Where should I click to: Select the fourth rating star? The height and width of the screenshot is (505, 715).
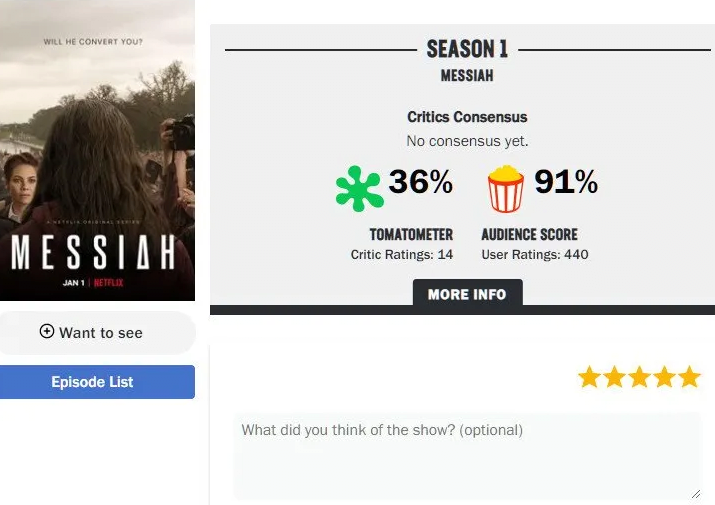pos(664,377)
